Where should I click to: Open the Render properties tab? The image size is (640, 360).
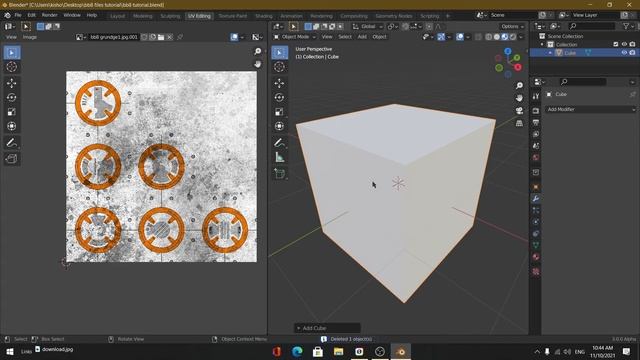pyautogui.click(x=536, y=111)
